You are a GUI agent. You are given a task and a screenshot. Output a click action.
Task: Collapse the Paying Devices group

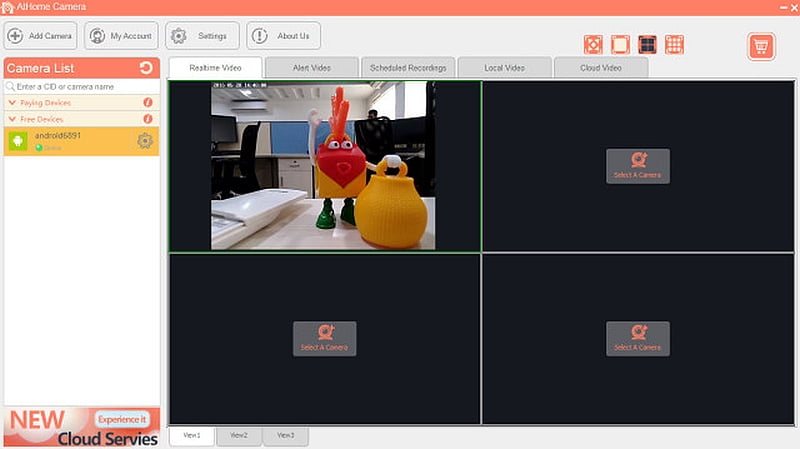[x=12, y=103]
